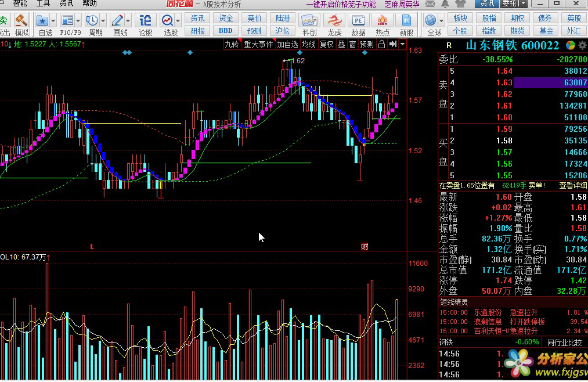Open the mail envelope icon in title bar

tap(430, 4)
